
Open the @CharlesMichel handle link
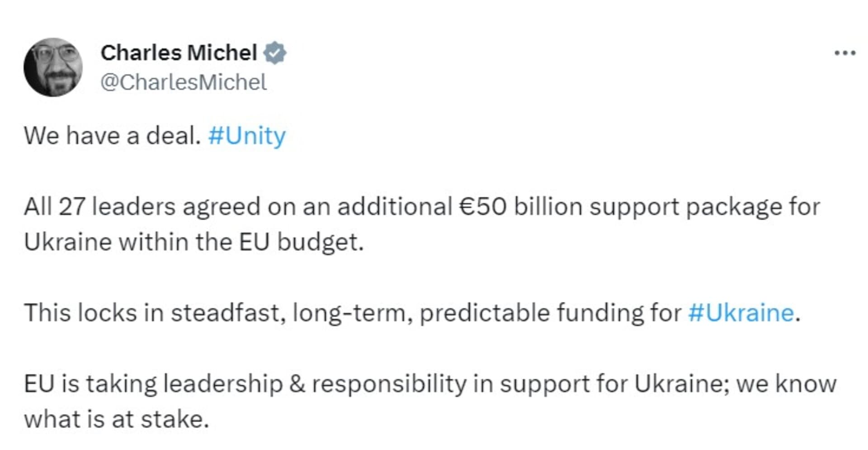pyautogui.click(x=183, y=82)
